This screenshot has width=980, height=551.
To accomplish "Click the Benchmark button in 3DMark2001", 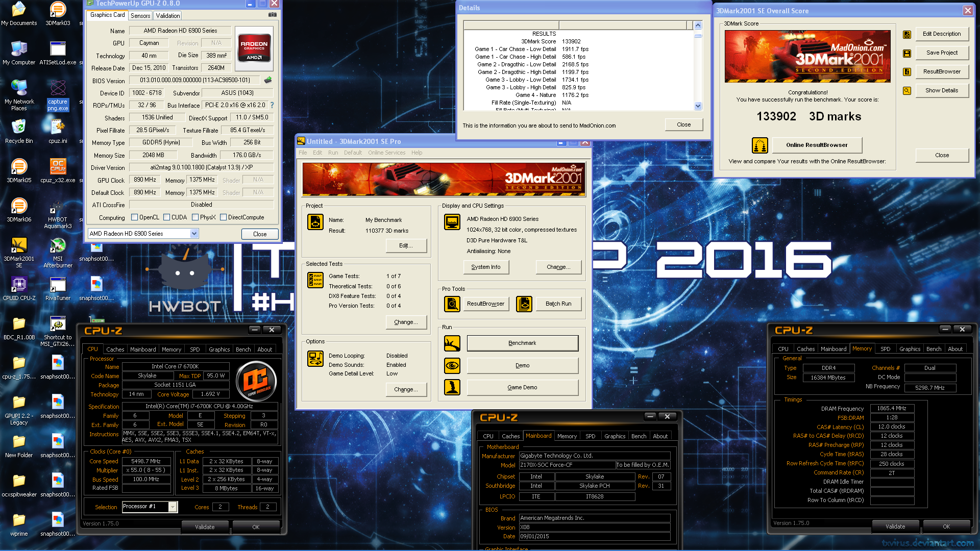I will point(523,343).
